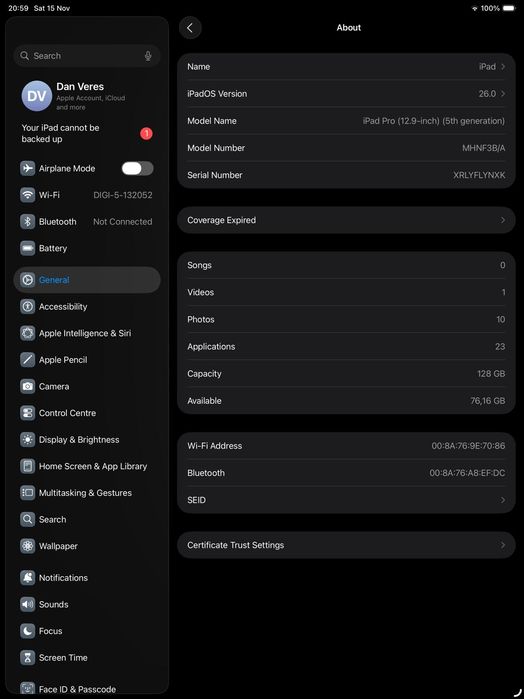Tap the Wi-Fi Address 00:8A:76:9E:70:86
Viewport: 524px width, 699px height.
[x=468, y=446]
